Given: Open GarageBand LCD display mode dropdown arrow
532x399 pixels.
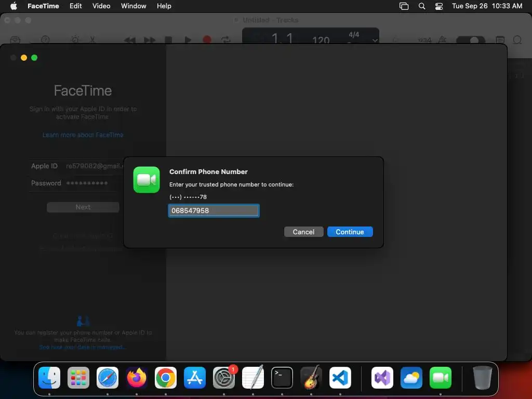Looking at the screenshot, I should tap(375, 40).
